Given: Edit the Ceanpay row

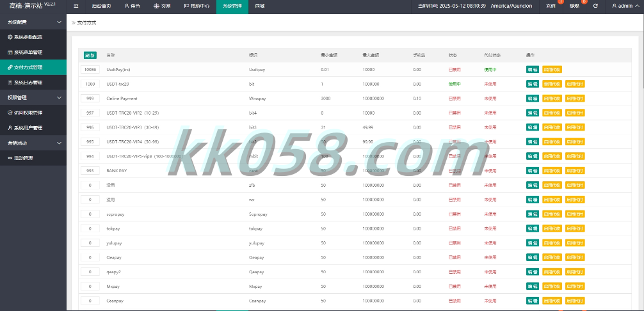Looking at the screenshot, I should pos(532,301).
